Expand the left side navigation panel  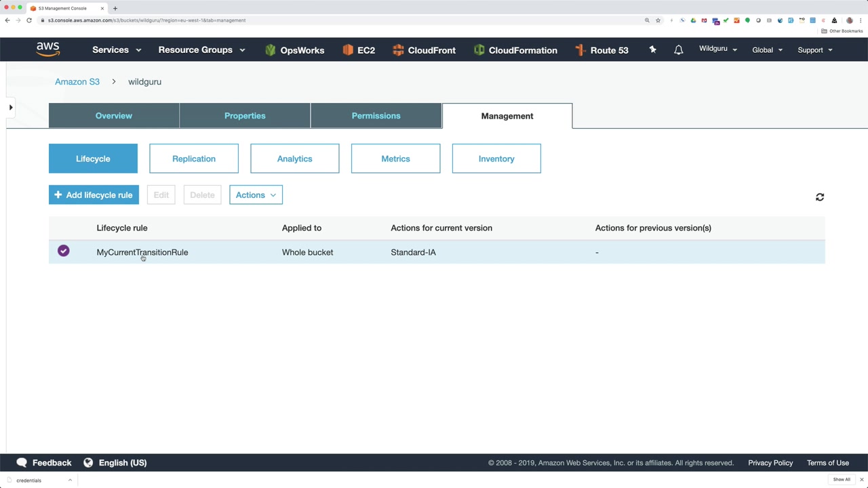click(11, 107)
